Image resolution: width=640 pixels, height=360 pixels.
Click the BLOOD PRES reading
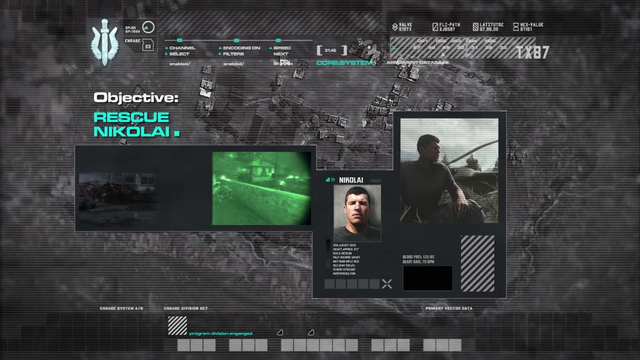(418, 257)
